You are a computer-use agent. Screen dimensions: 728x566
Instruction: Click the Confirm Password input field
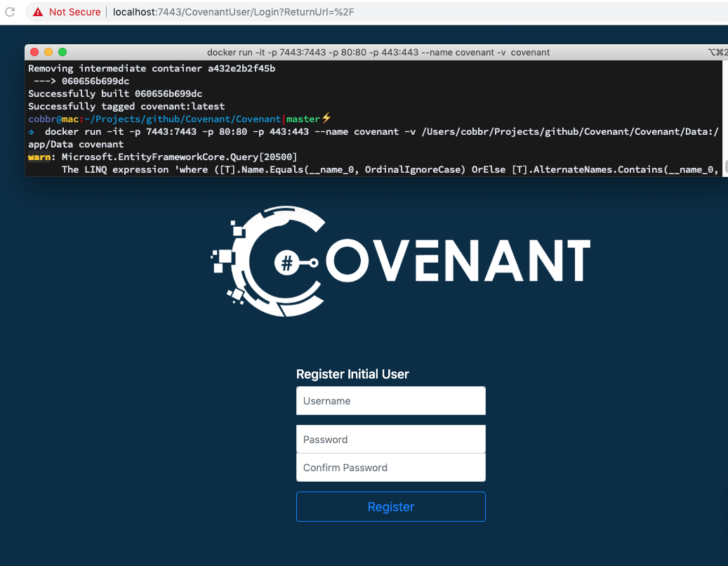pos(390,467)
